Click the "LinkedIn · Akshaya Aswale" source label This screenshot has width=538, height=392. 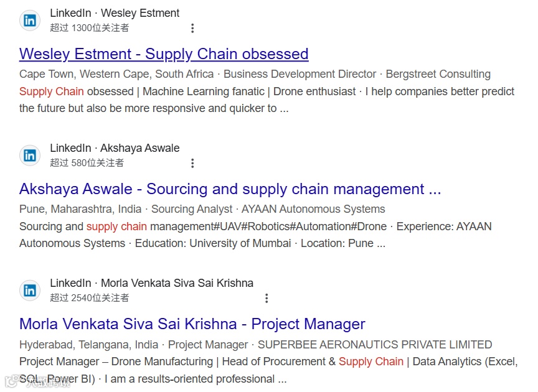115,148
